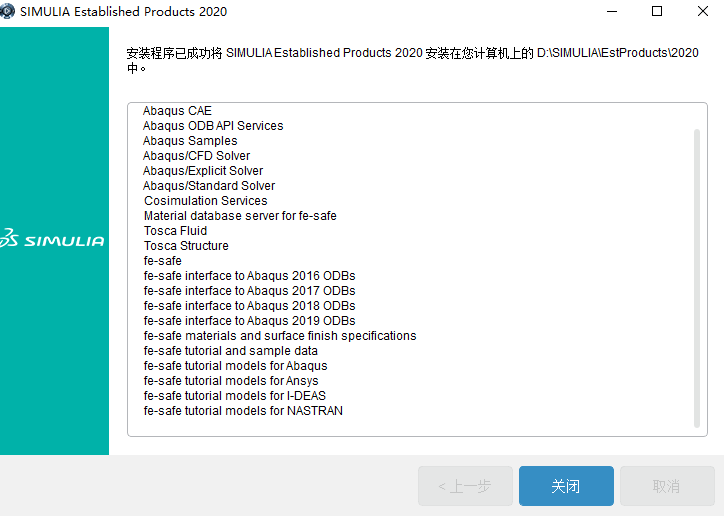This screenshot has width=724, height=516.
Task: Select fe-safe materials and surface finish specifications
Action: (280, 336)
